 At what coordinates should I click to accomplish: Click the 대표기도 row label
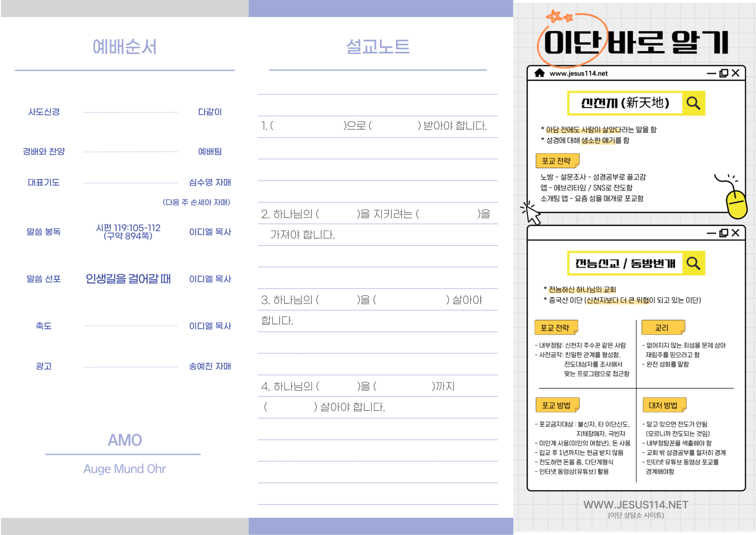point(44,182)
